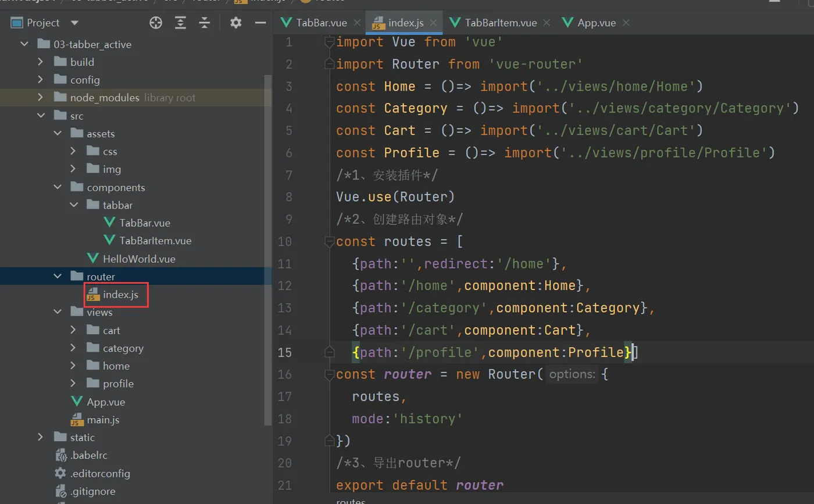This screenshot has width=814, height=504.
Task: Collapse the tabbar folder
Action: click(73, 205)
